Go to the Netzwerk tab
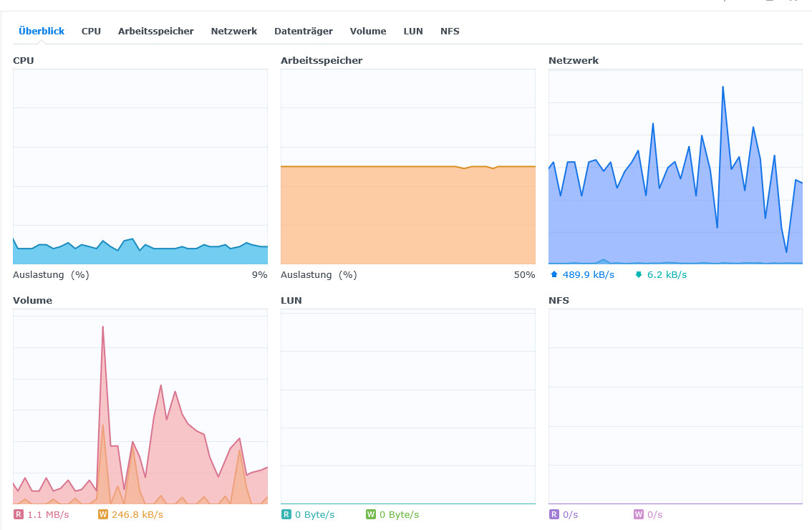 233,31
